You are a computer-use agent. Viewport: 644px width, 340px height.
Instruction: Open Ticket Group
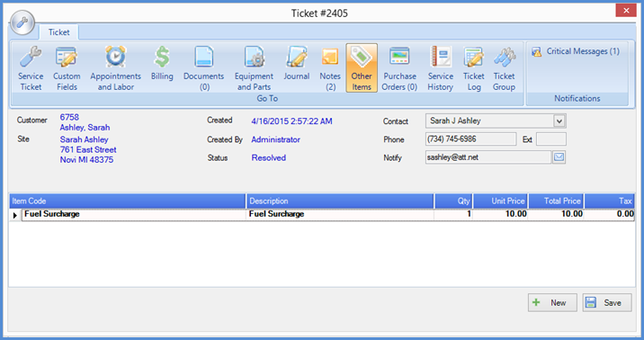pyautogui.click(x=504, y=68)
